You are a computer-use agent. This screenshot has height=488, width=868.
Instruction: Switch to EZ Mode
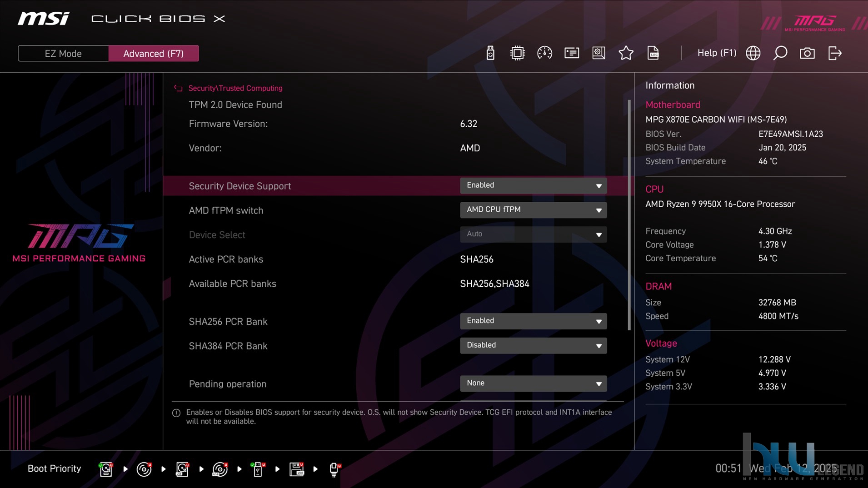63,54
